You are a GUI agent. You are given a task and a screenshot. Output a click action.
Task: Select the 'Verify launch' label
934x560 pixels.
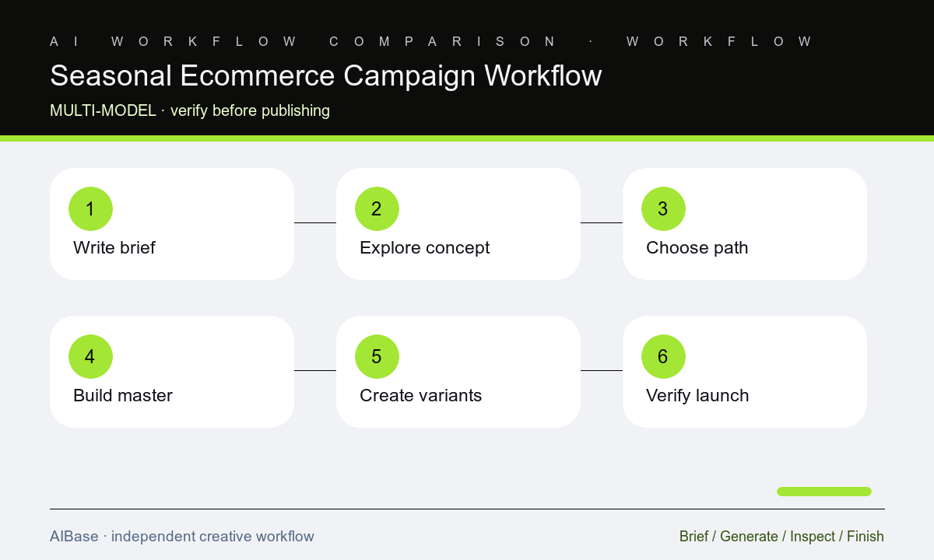[x=697, y=395]
